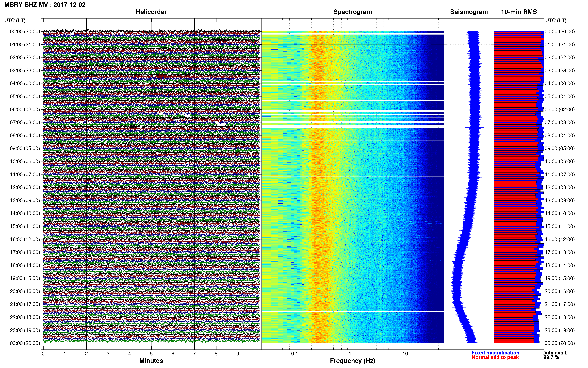
Task: Click the "UTC (LT)" label beside the helicorder
Action: point(15,20)
